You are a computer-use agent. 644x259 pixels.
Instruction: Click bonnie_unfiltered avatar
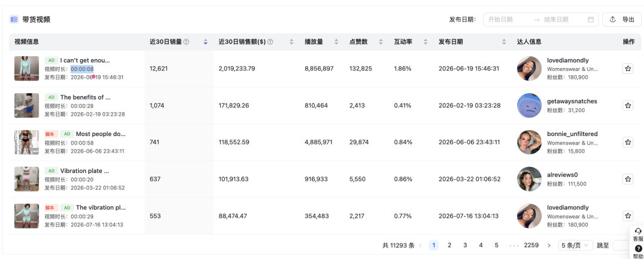pos(529,142)
